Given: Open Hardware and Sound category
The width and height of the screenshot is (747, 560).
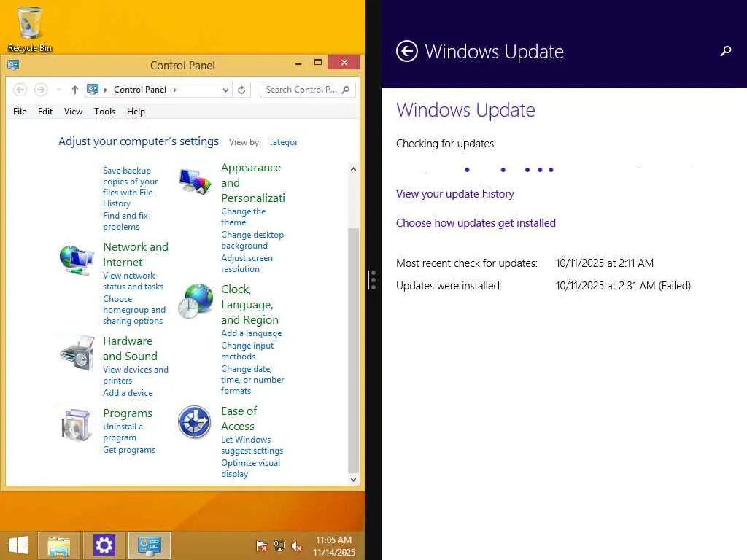Looking at the screenshot, I should (130, 349).
